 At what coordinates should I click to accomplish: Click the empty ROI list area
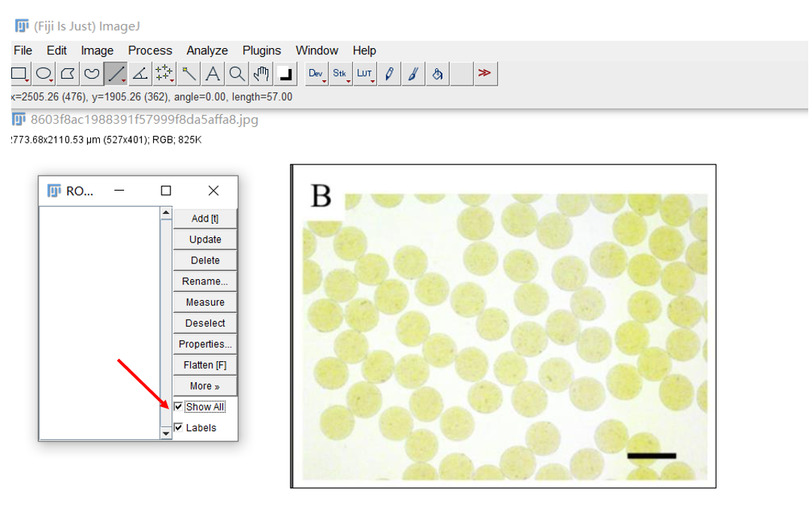pos(99,323)
